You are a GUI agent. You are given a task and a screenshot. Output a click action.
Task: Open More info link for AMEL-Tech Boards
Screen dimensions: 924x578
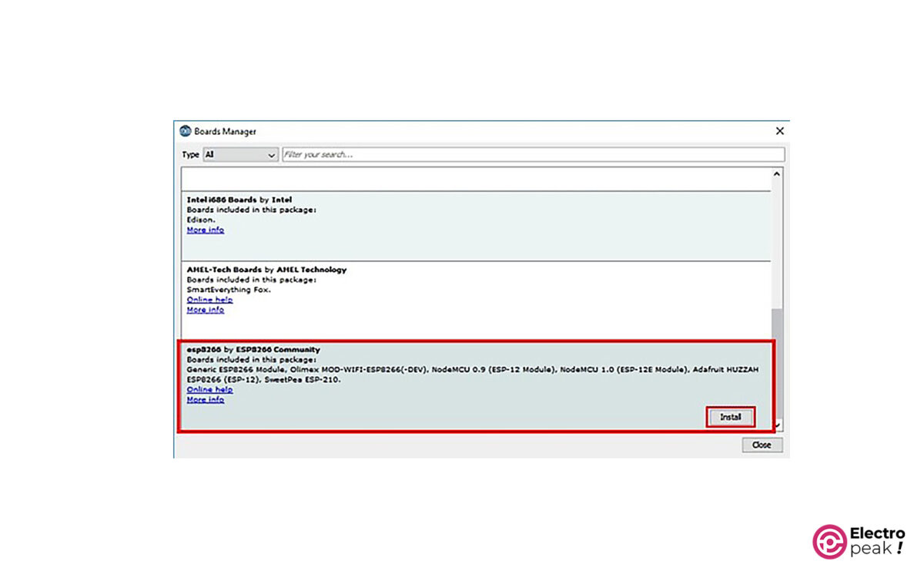click(206, 310)
